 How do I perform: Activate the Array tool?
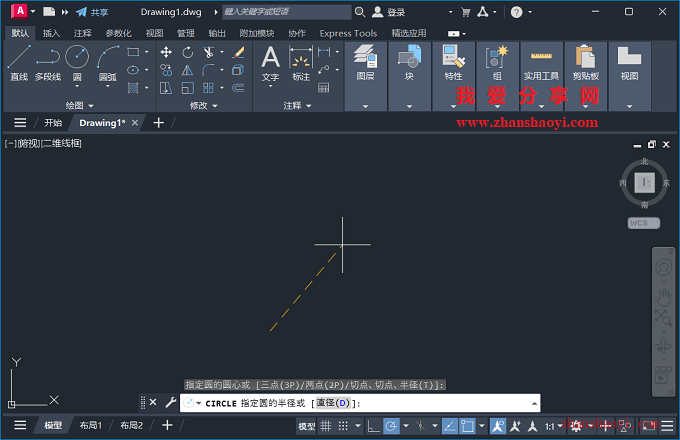[x=208, y=88]
